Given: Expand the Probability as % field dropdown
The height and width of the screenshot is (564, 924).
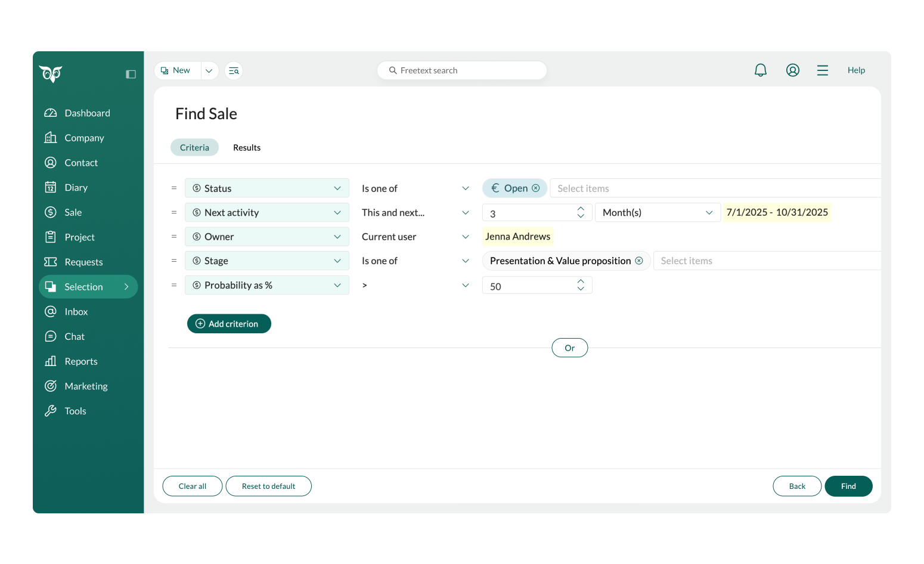Looking at the screenshot, I should coord(337,285).
